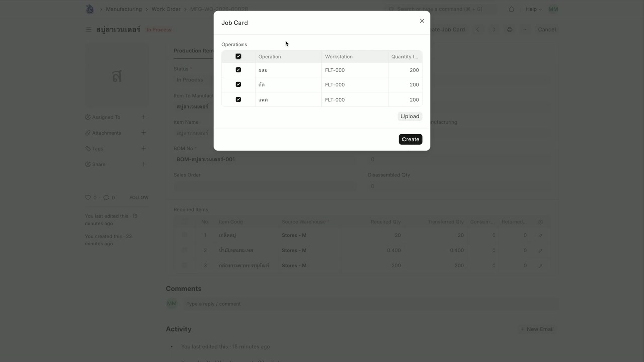Switch to the Production Item tab
Viewport: 644px width, 362px height.
[194, 51]
